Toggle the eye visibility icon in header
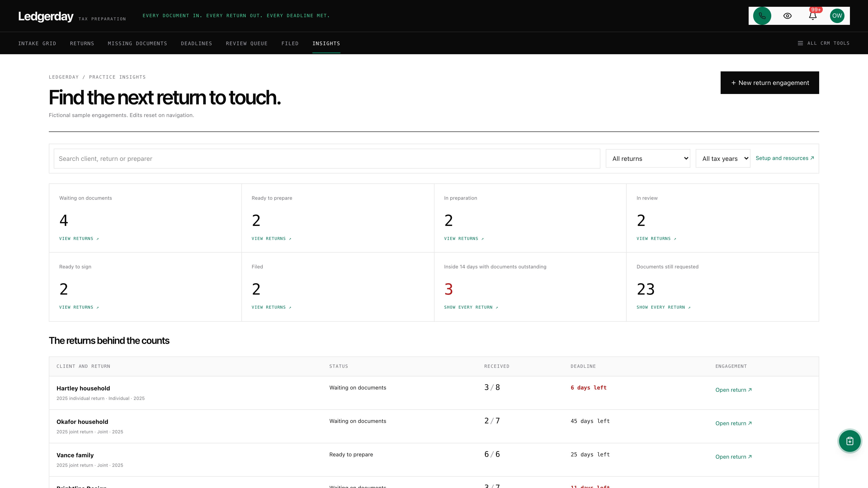Viewport: 868px width, 488px height. pos(787,16)
